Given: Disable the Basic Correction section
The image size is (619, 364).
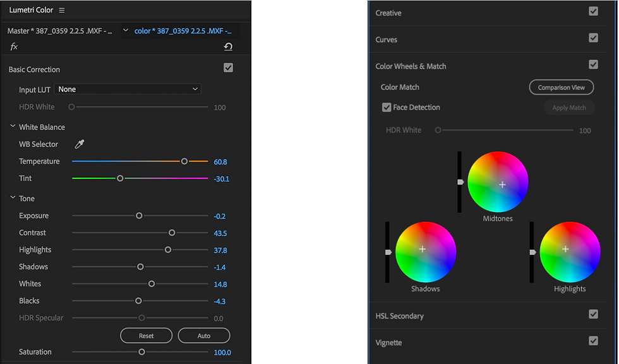Looking at the screenshot, I should (x=228, y=68).
